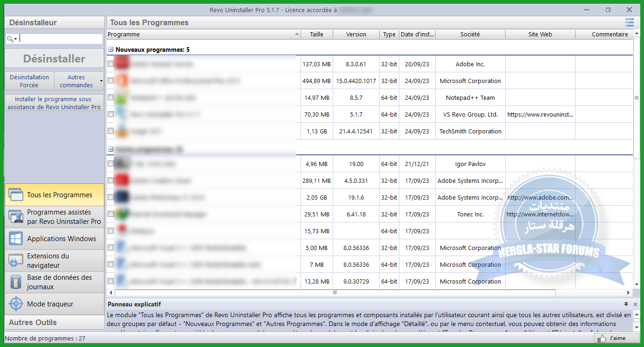The height and width of the screenshot is (347, 644).
Task: Collapse the Nouveaux programmes: 5 group
Action: pyautogui.click(x=111, y=49)
